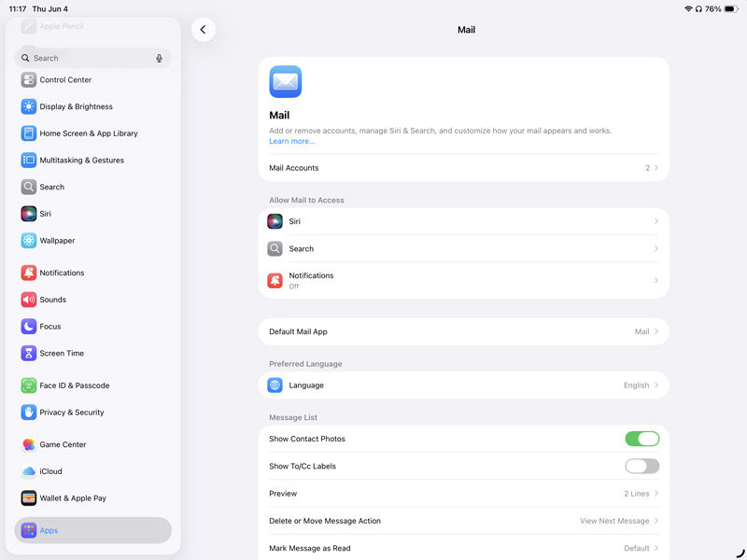Tap the Siri icon in the sidebar
The image size is (747, 560).
[29, 214]
